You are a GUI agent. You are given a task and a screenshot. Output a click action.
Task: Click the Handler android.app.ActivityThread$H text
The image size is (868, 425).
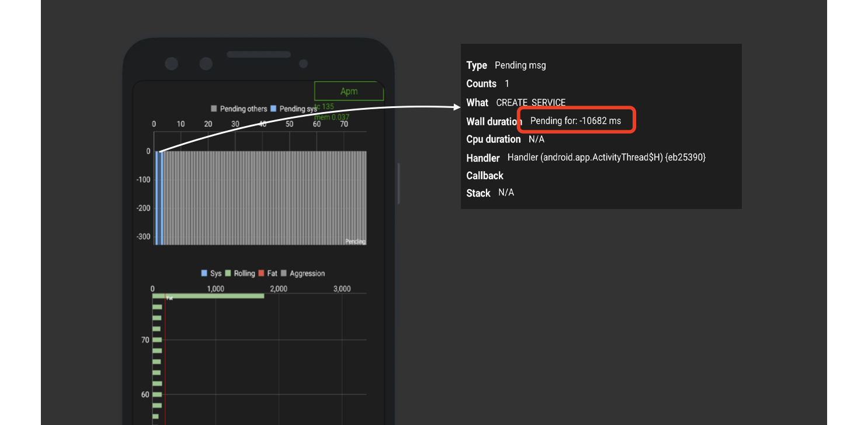[x=606, y=158]
